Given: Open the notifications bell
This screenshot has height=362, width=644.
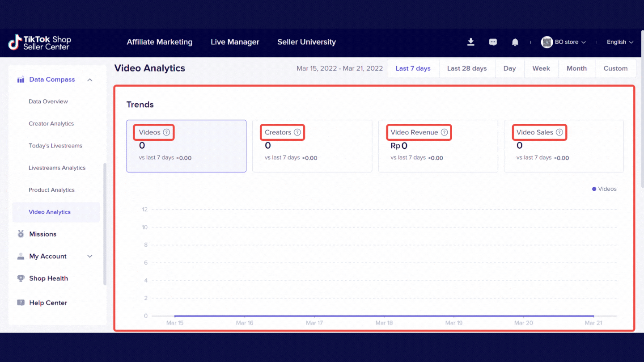Looking at the screenshot, I should 515,42.
